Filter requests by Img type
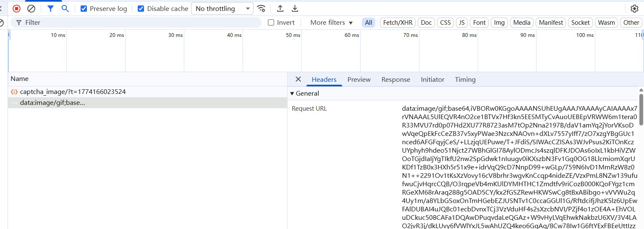Image resolution: width=644 pixels, height=229 pixels. (x=499, y=23)
